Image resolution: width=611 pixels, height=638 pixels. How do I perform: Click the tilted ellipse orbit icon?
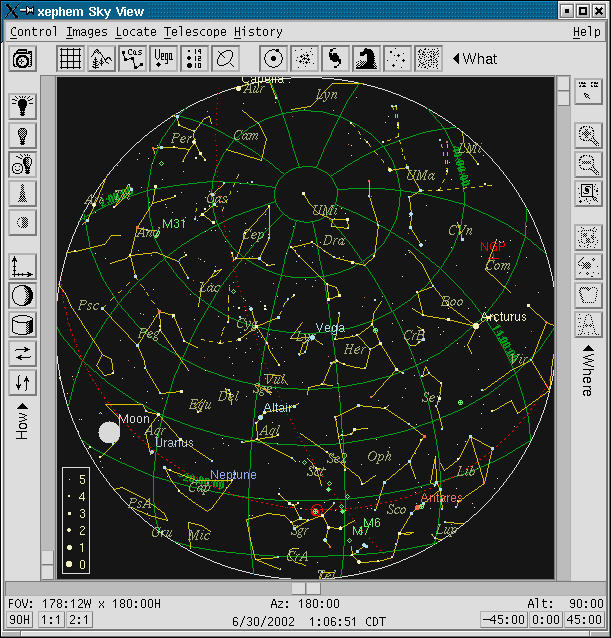point(225,59)
